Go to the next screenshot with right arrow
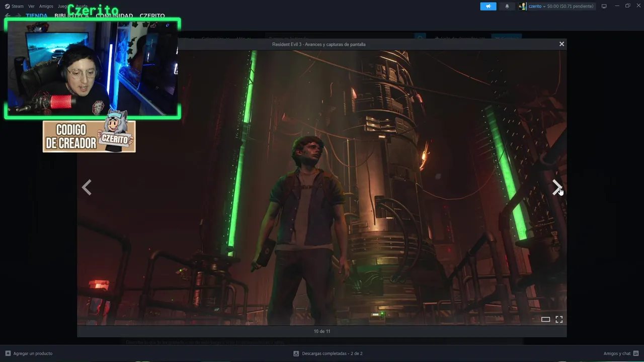This screenshot has height=362, width=644. [556, 188]
